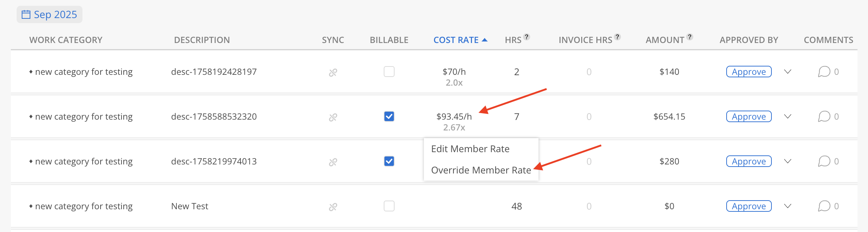Uncheck billable for desc-1758588532320 row

(389, 116)
